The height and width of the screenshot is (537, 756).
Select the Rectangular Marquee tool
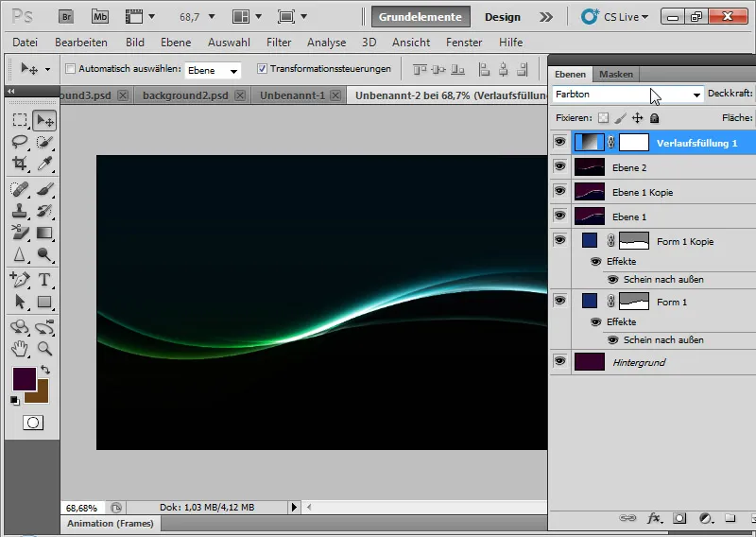(20, 120)
